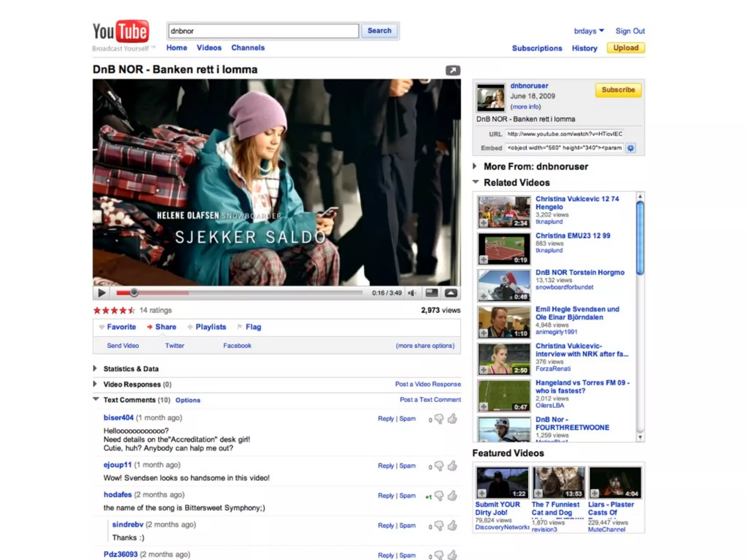Expand the Statistics & Data section
The image size is (747, 560).
coord(95,369)
